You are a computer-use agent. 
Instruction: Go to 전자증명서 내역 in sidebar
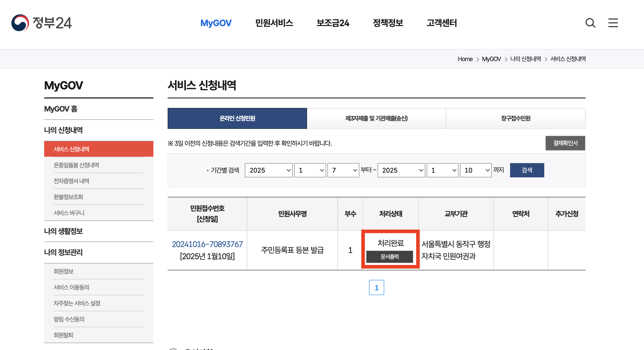click(x=71, y=181)
